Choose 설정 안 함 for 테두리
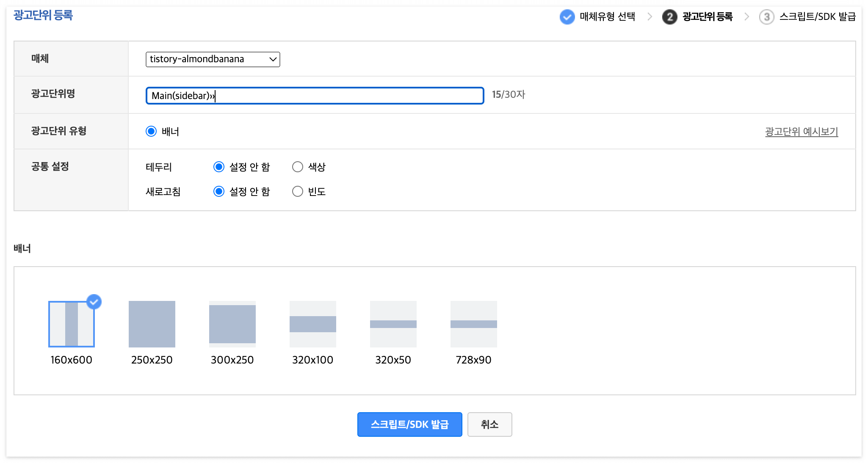 pyautogui.click(x=218, y=167)
